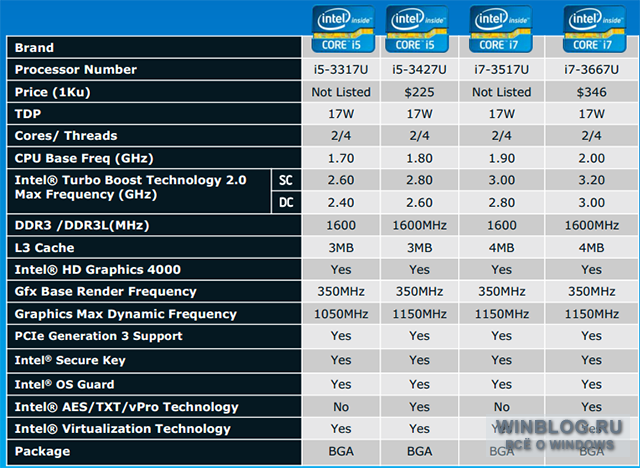Click the Core i5 badge above i5-3317U

coord(343,29)
